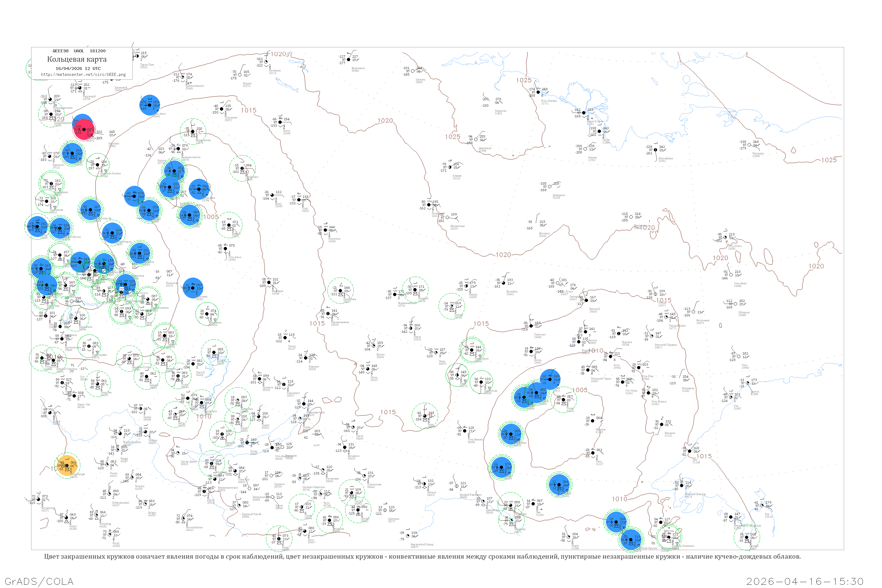The image size is (882, 588).
Task: Click the red weather circle at station 23473
Action: coord(85,130)
